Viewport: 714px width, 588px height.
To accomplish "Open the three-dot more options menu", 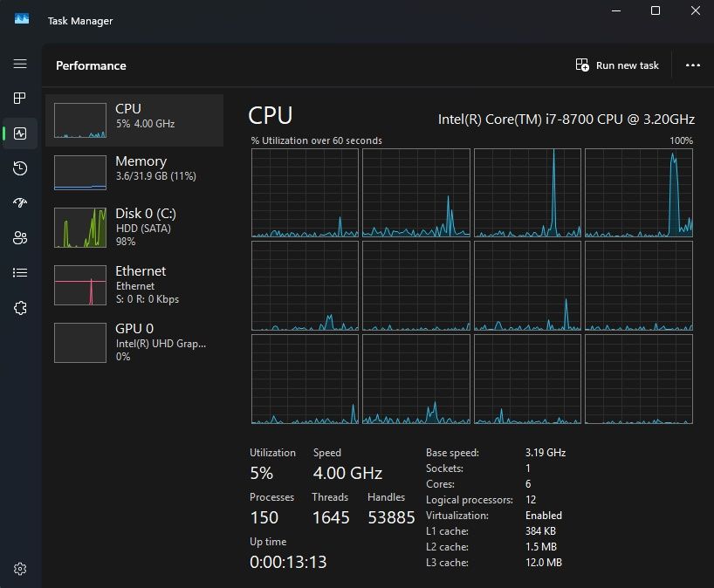I will tap(693, 65).
